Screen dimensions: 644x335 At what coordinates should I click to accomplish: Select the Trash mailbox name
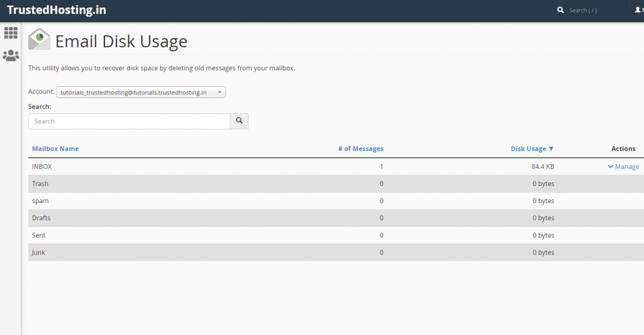click(40, 184)
